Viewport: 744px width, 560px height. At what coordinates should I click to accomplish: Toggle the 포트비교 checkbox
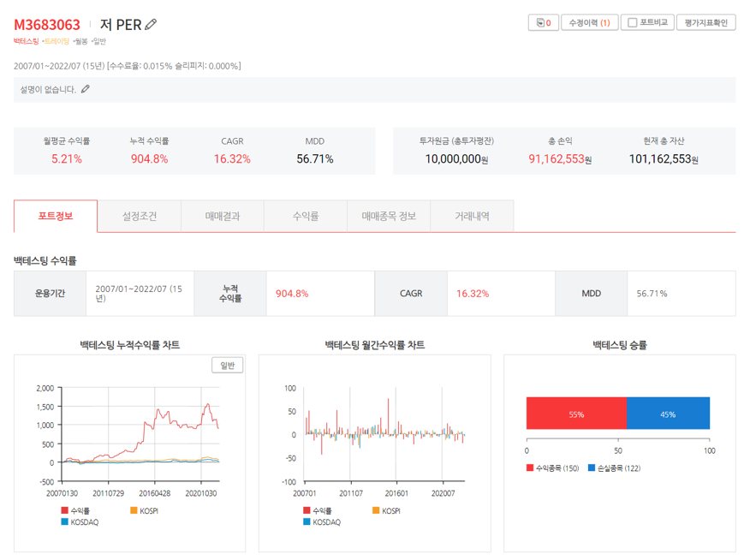click(x=632, y=23)
